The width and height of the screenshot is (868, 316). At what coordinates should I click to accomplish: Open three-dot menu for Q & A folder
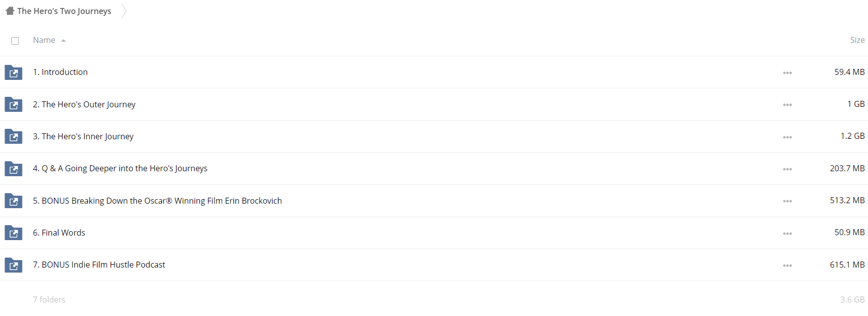pyautogui.click(x=787, y=169)
